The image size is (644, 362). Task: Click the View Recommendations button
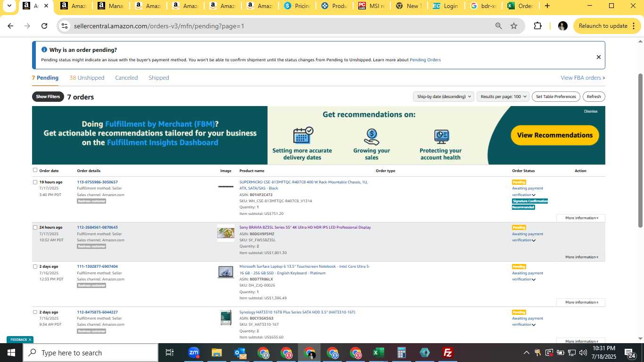(x=555, y=135)
